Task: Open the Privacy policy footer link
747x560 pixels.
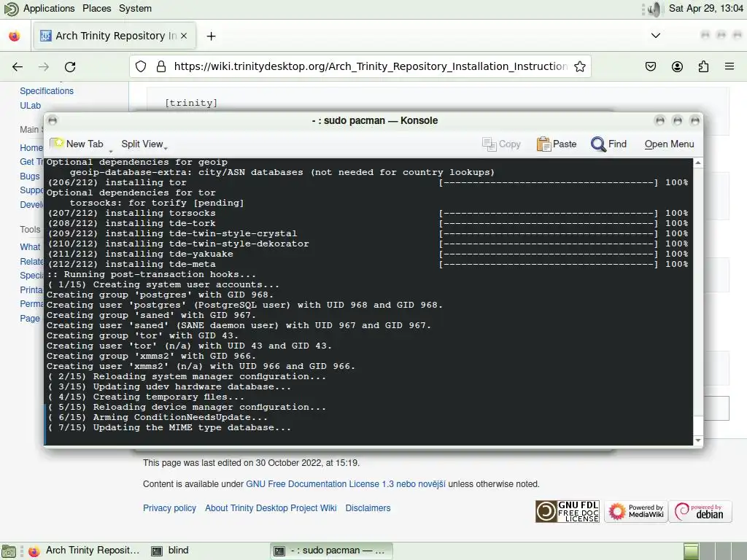Action: tap(169, 508)
